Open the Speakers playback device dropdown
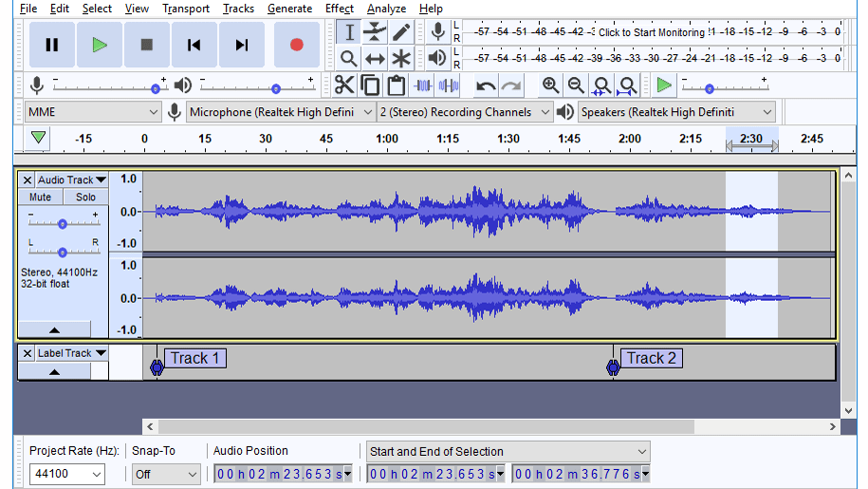Image resolution: width=868 pixels, height=489 pixels. coord(676,112)
